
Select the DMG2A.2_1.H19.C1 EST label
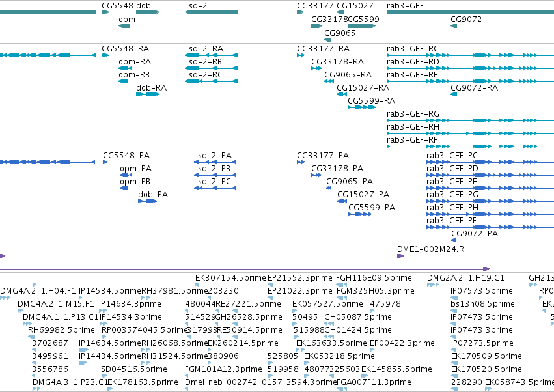[x=465, y=278]
